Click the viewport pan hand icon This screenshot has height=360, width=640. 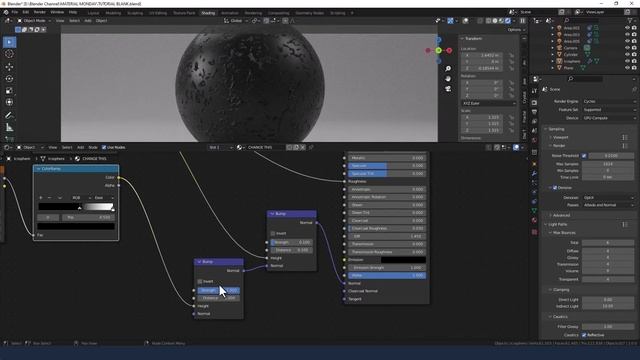click(x=448, y=78)
